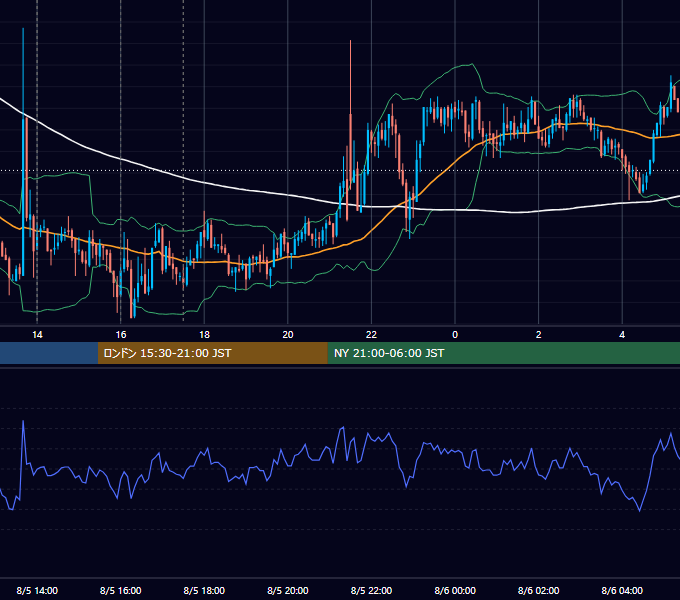Click the 8/5 18:00 time label
The height and width of the screenshot is (600, 680).
pos(204,590)
